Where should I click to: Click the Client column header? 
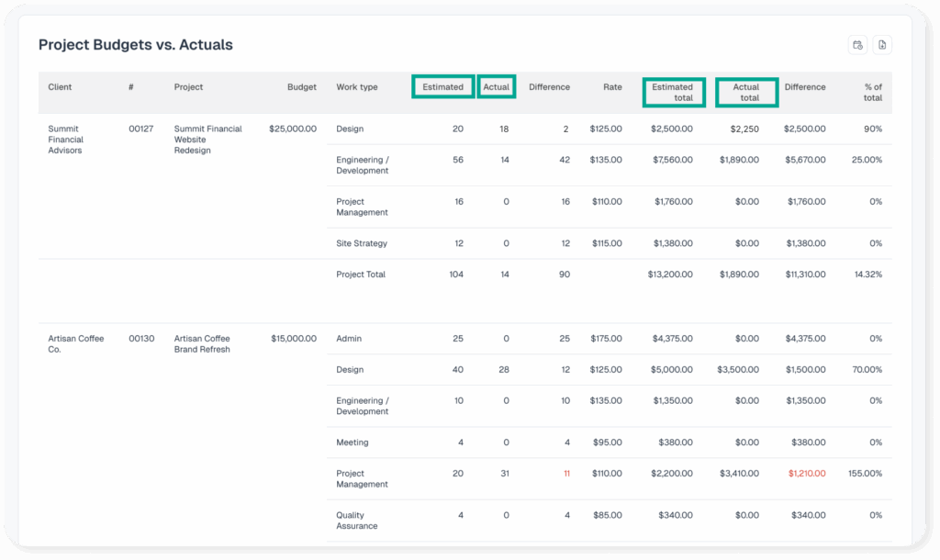point(60,87)
